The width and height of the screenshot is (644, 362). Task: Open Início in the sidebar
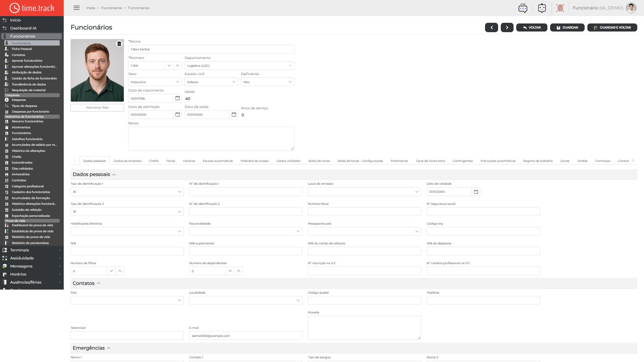15,20
